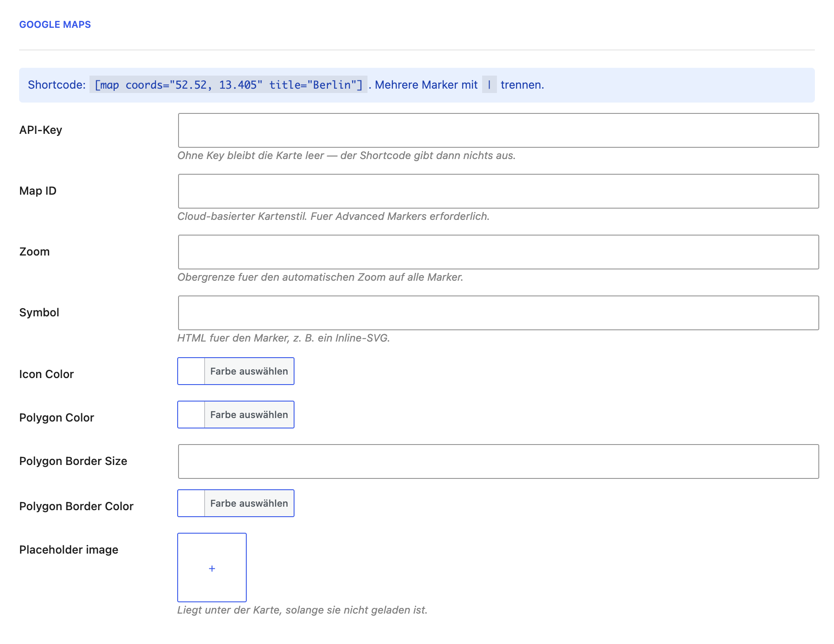The height and width of the screenshot is (644, 834).
Task: Click hint 'Obergrenze fuer den automatischen Zoom'
Action: click(x=320, y=277)
